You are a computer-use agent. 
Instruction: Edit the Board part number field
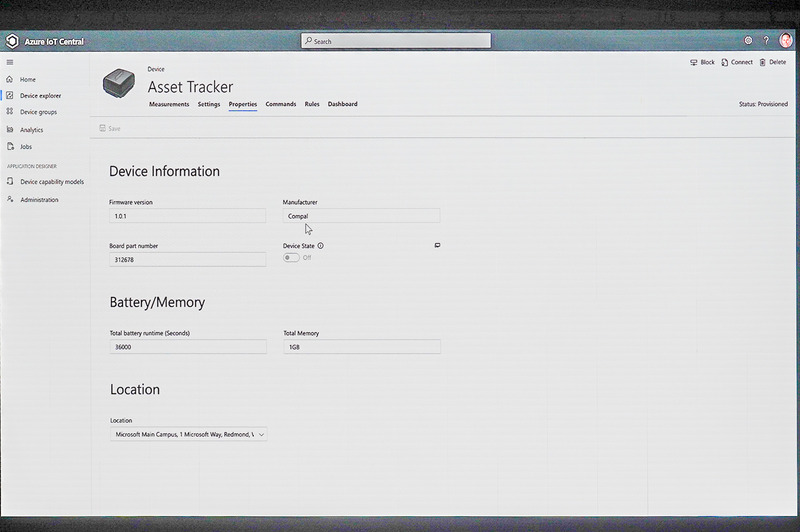[x=187, y=259]
